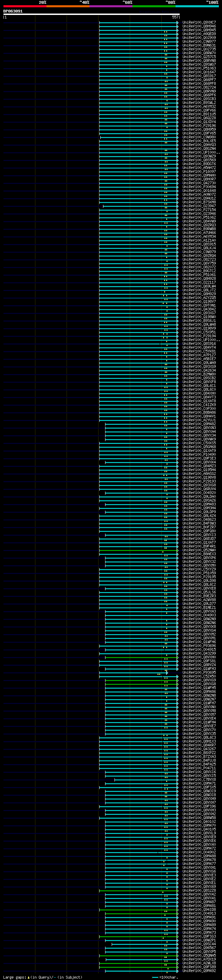Pick hit UniRef100_Q5QNA5

[199, 955]
